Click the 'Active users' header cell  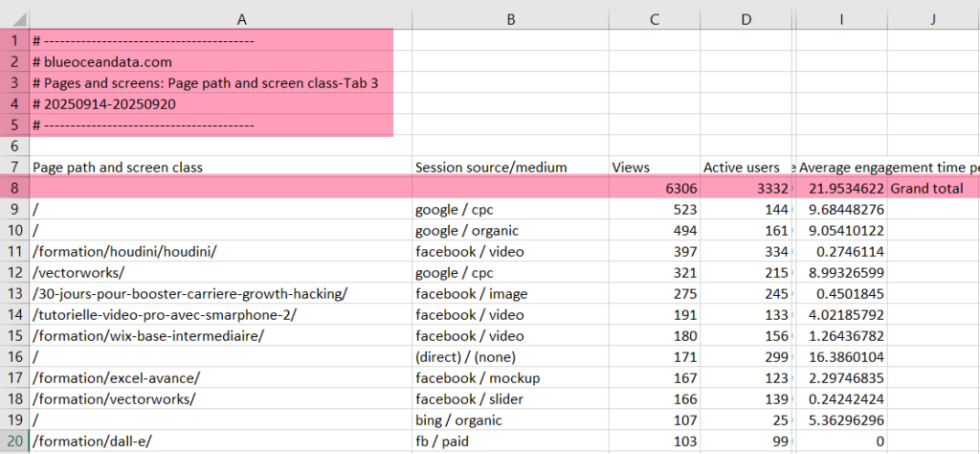[x=746, y=167]
